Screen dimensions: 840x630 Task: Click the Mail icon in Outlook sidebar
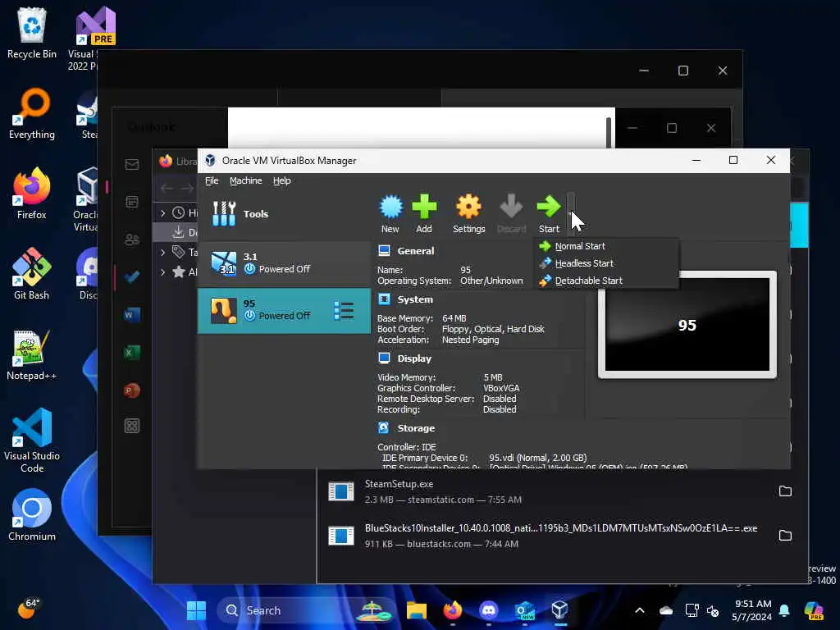[x=132, y=164]
